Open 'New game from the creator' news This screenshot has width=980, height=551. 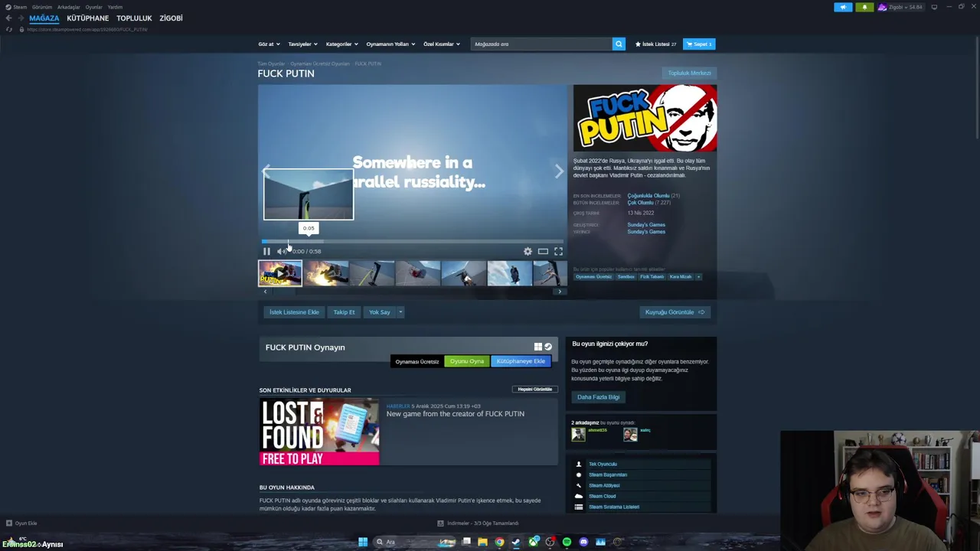455,414
